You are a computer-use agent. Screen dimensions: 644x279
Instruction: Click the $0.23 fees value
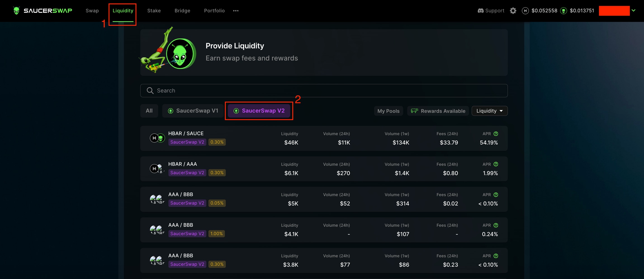[x=450, y=265]
